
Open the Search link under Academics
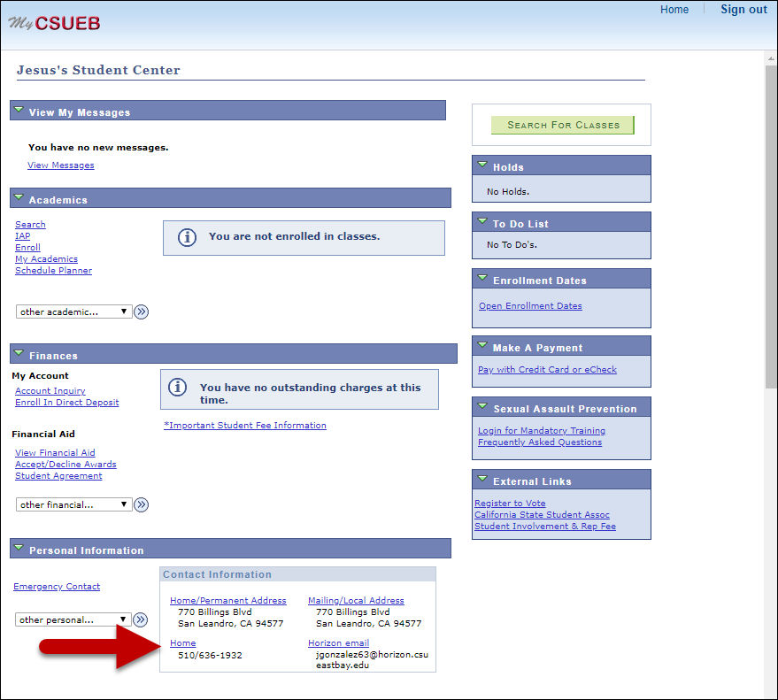coord(30,224)
